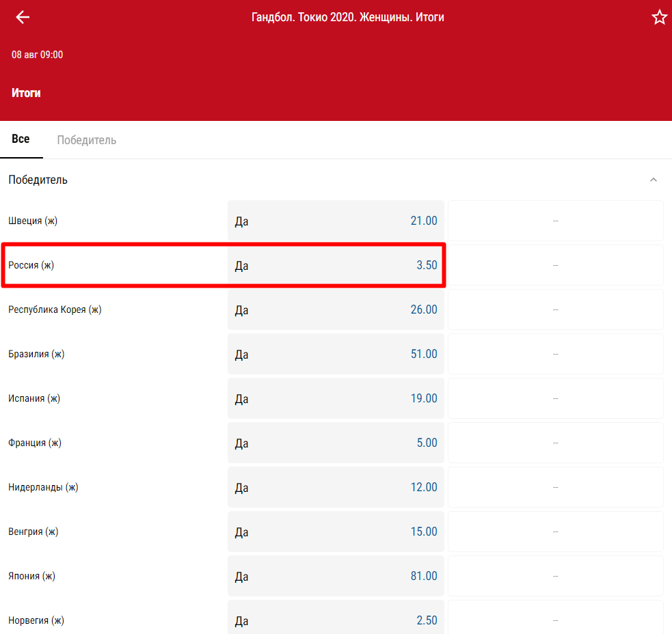The image size is (672, 634).
Task: Open the Победитель tab
Action: click(x=87, y=140)
